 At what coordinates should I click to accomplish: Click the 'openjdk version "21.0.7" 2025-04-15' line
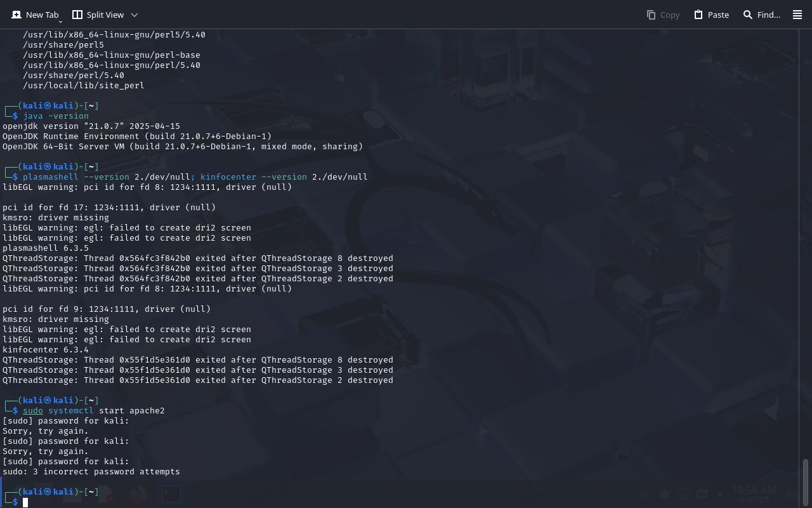[91, 126]
